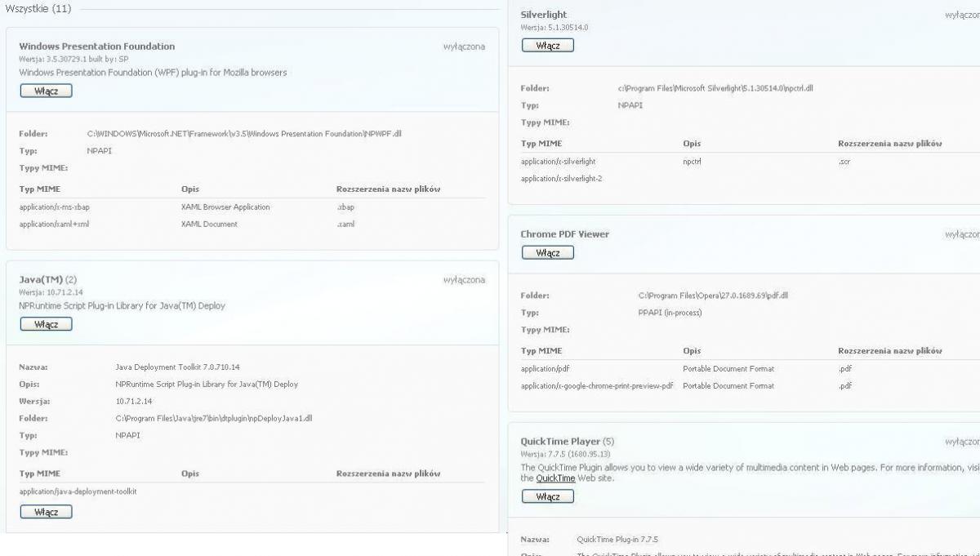Click 'wyłączona' status of Windows Presentation Foundation

(x=464, y=47)
